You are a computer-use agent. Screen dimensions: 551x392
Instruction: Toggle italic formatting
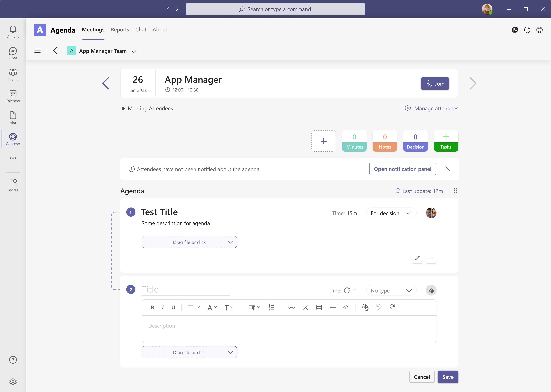pos(163,308)
